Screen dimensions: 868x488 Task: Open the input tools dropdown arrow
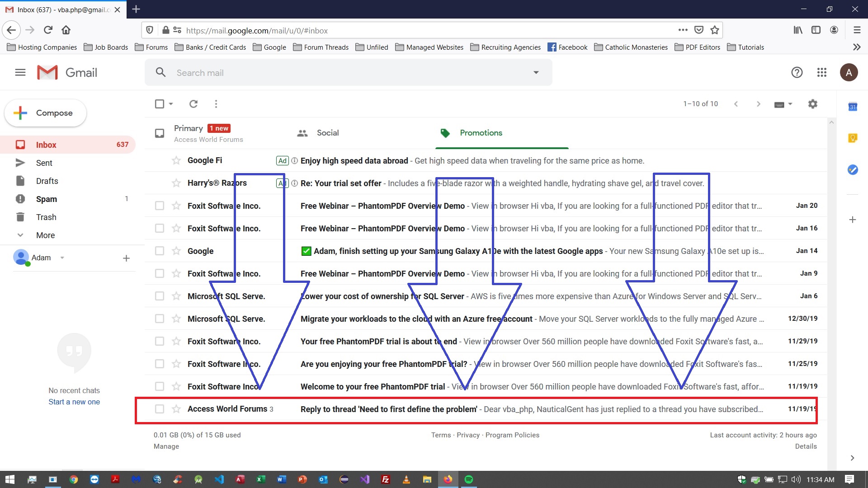[790, 104]
